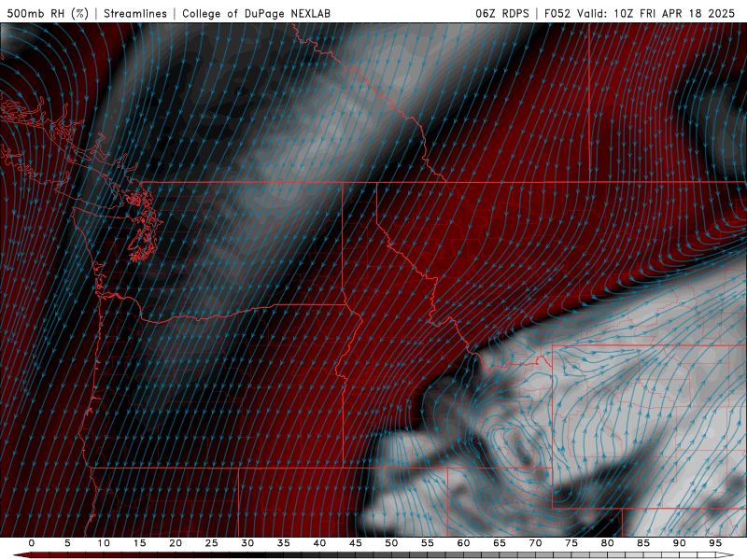Click the colorbar value 0 label
The image size is (747, 560).
click(32, 543)
